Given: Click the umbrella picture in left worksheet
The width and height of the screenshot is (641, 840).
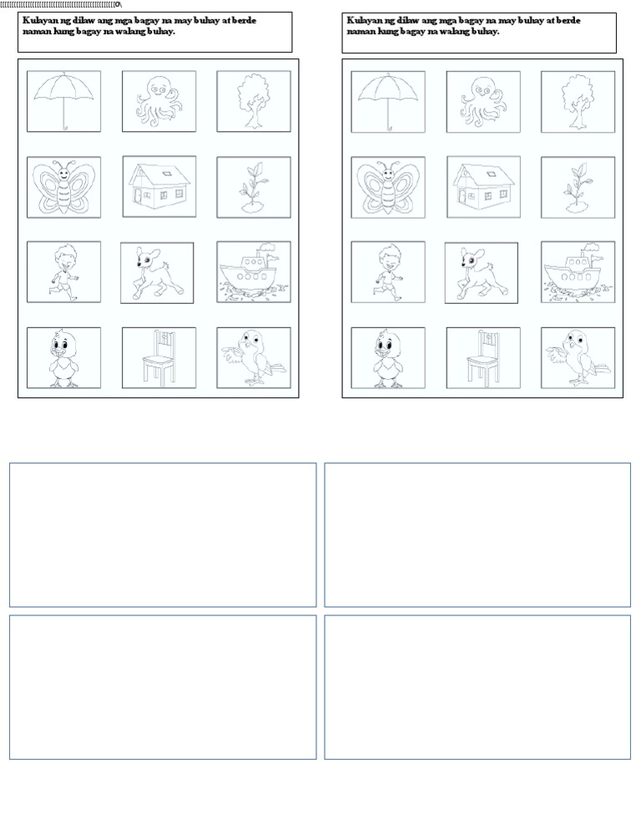Looking at the screenshot, I should click(x=63, y=101).
